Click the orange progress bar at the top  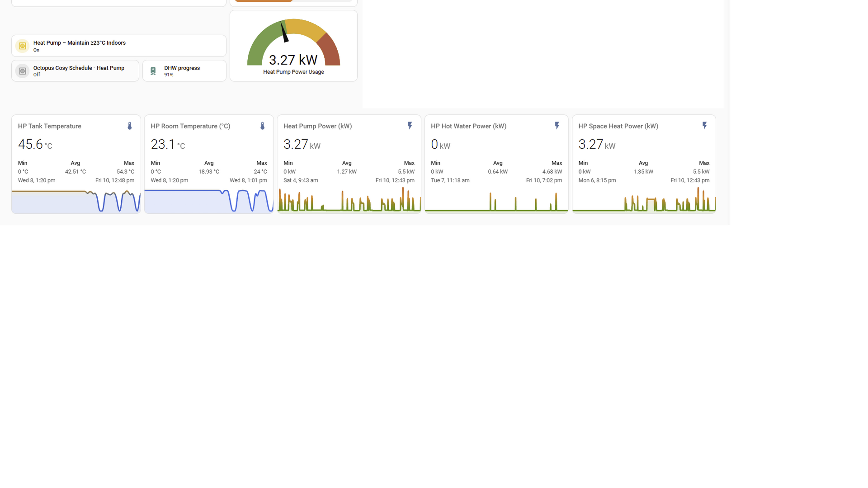pyautogui.click(x=264, y=1)
